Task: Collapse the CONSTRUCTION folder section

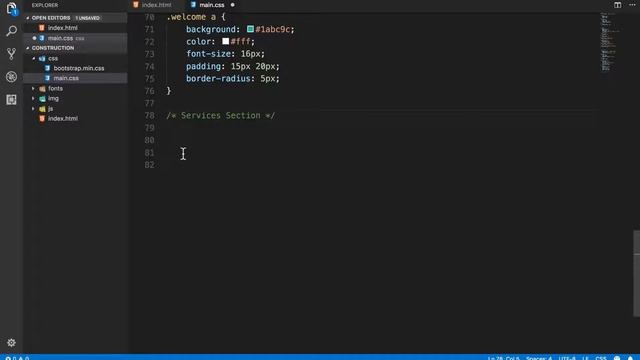Action: point(28,48)
